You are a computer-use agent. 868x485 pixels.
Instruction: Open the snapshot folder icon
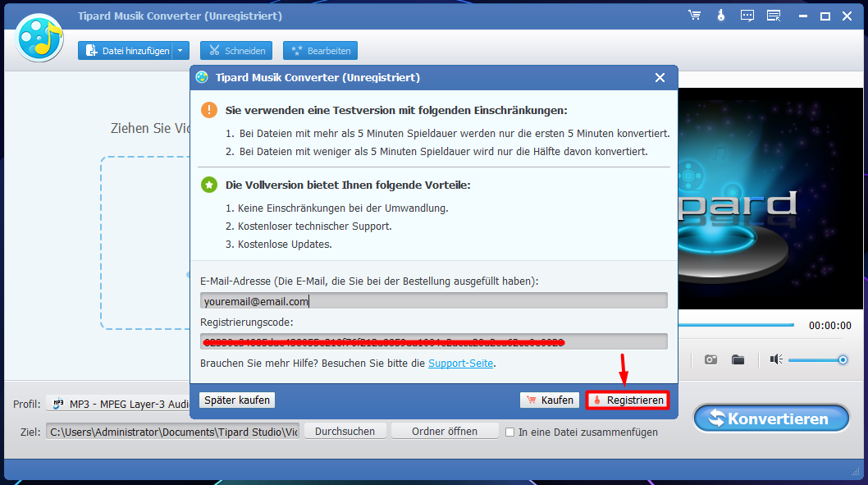(738, 360)
